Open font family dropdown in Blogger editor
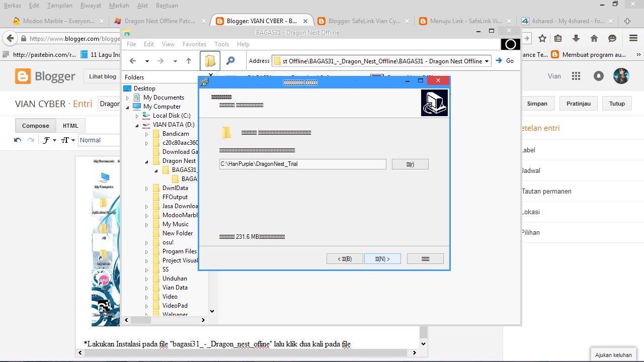This screenshot has width=644, height=362. (x=49, y=140)
